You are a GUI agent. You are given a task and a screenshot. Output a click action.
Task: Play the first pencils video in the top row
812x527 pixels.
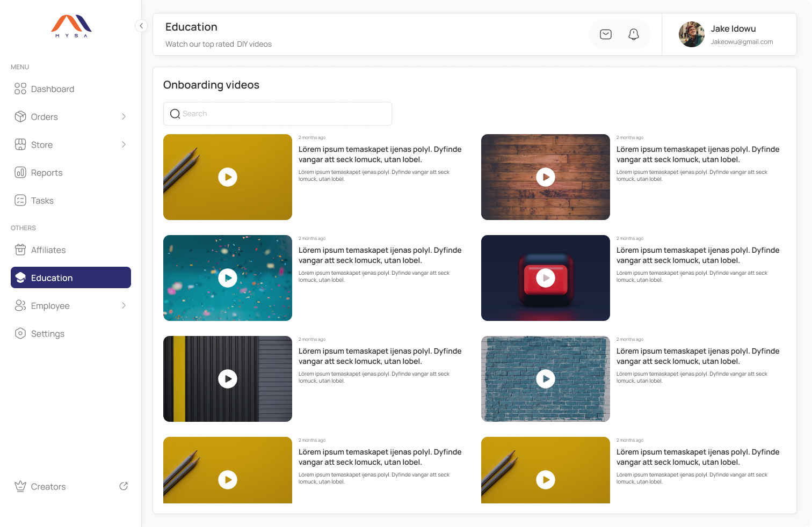click(228, 177)
